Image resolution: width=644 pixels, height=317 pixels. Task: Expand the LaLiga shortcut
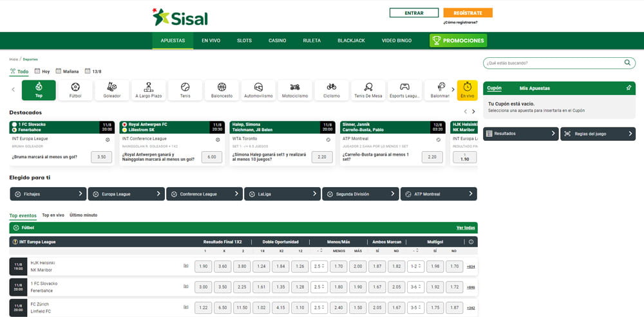point(283,194)
